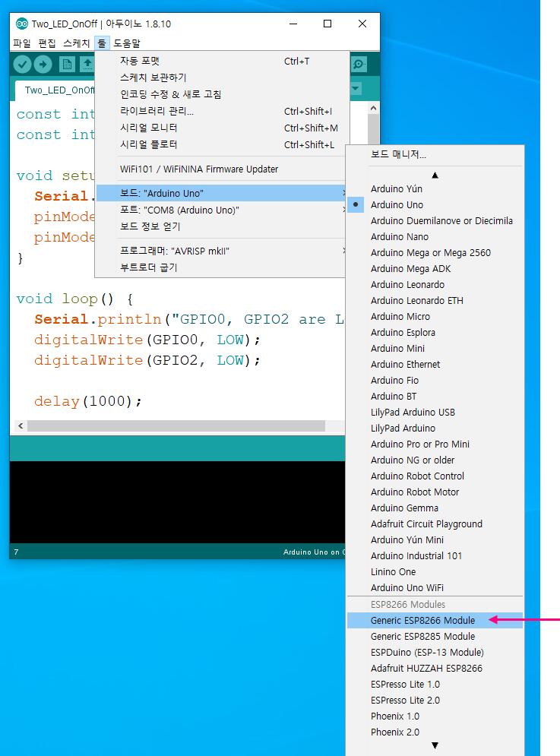Select Arduino Ethernet board
The height and width of the screenshot is (756, 560).
coord(435,363)
